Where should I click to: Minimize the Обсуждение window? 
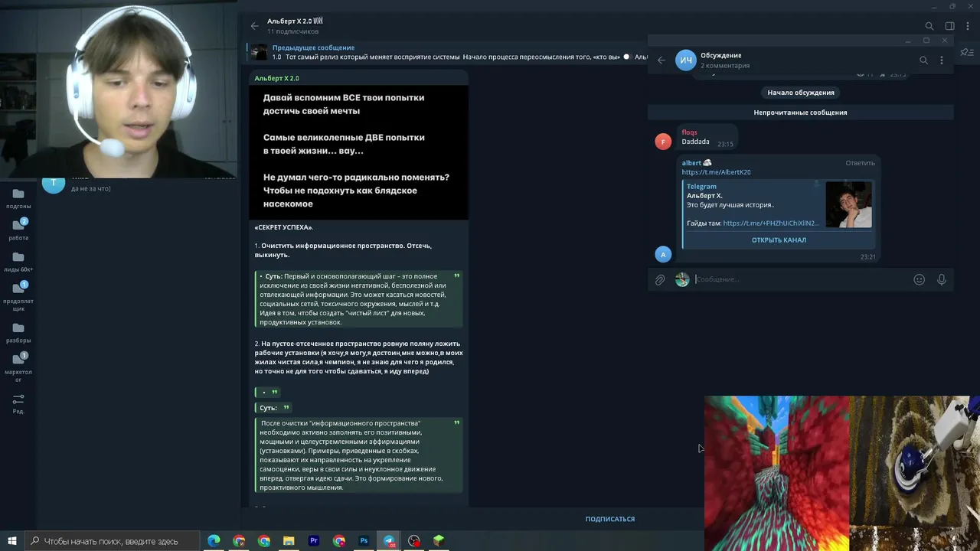tap(908, 41)
